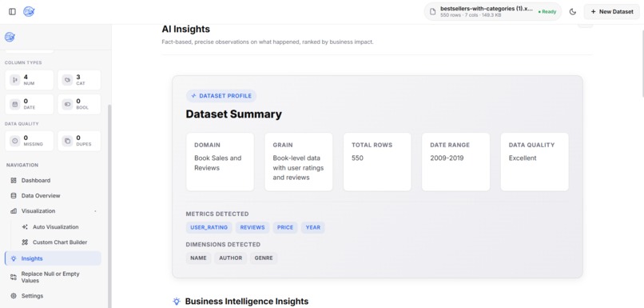Click the Visualization chart icon
The height and width of the screenshot is (308, 644).
[14, 211]
